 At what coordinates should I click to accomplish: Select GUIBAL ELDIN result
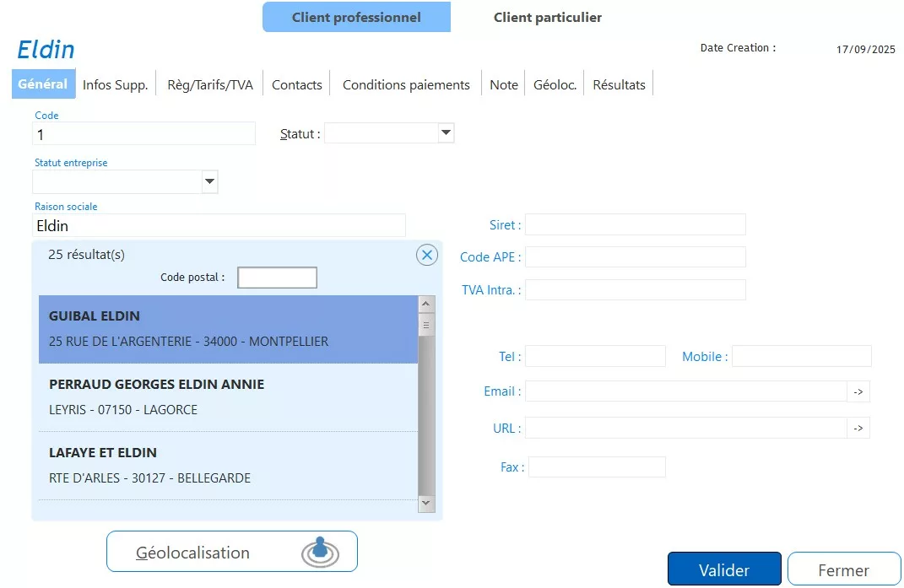pyautogui.click(x=228, y=329)
